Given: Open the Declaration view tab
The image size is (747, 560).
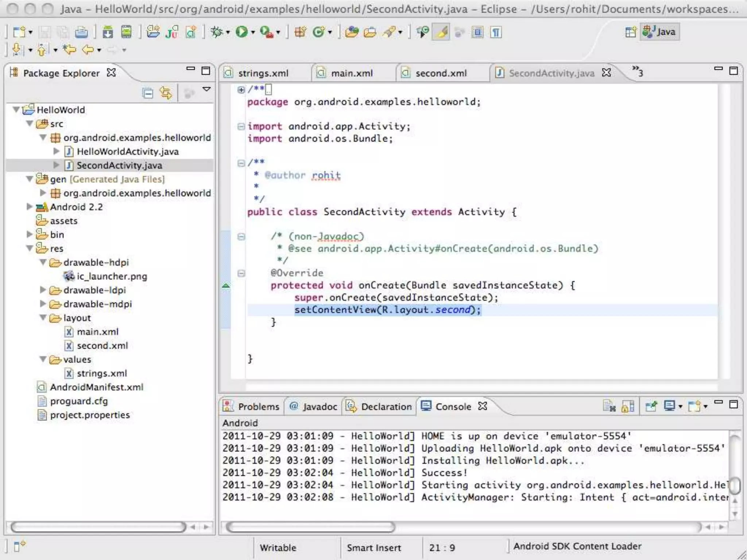Looking at the screenshot, I should tap(379, 407).
